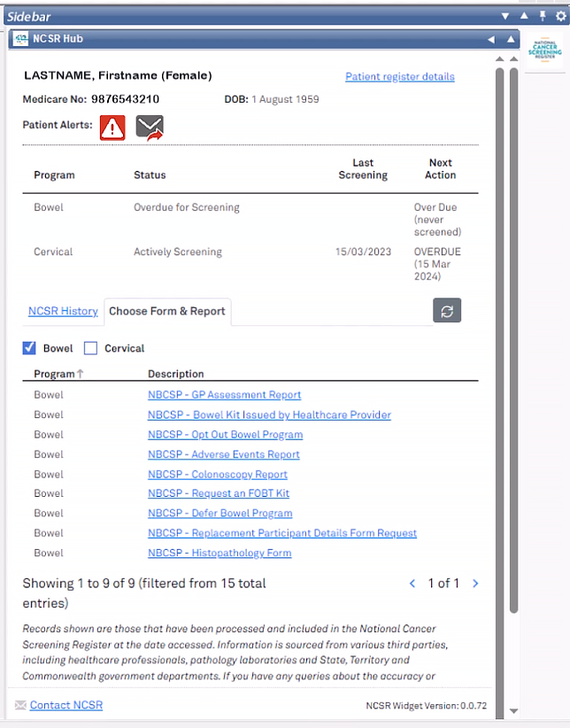
Task: Switch to the NCSR History tab
Action: point(63,311)
